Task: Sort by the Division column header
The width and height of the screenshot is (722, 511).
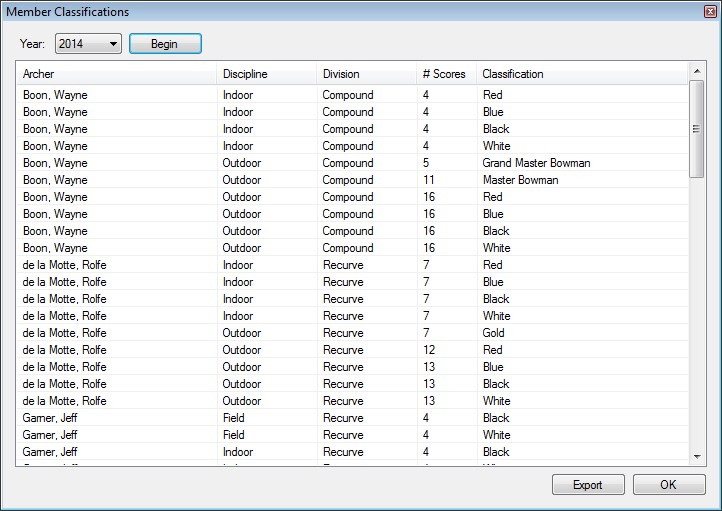Action: pyautogui.click(x=367, y=74)
